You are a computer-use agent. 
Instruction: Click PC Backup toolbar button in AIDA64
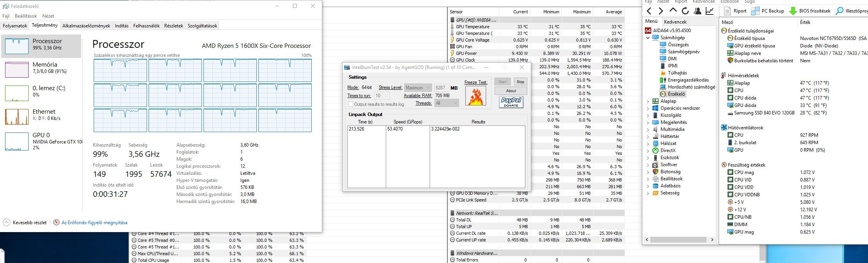pos(768,11)
